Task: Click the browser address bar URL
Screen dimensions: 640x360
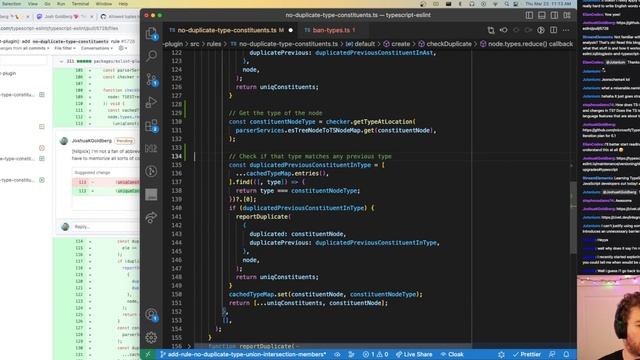Action: (59, 29)
